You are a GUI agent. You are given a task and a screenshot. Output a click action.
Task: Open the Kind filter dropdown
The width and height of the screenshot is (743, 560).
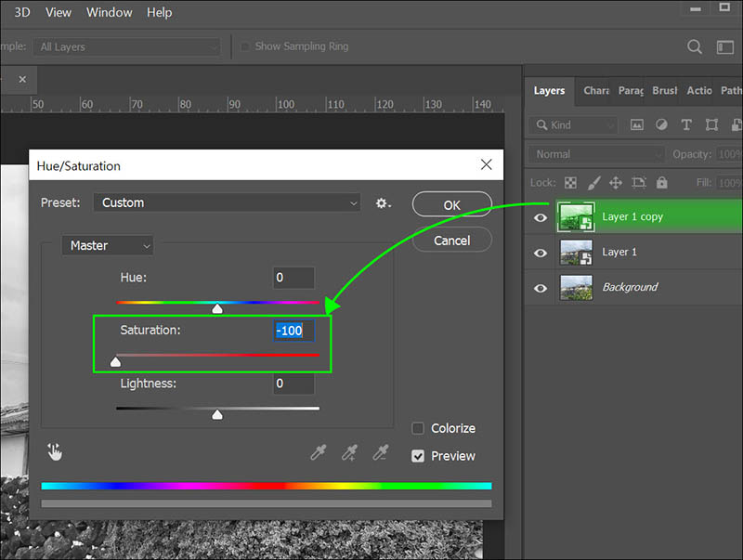point(573,125)
